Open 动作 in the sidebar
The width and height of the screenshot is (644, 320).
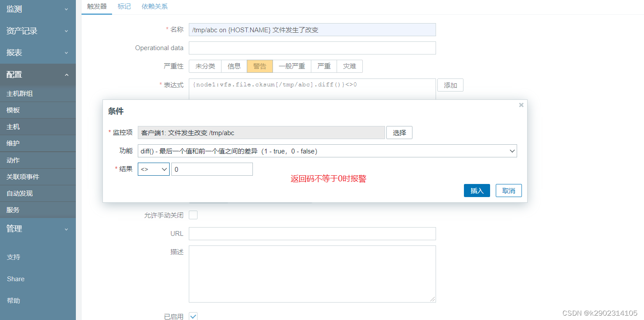(38, 160)
